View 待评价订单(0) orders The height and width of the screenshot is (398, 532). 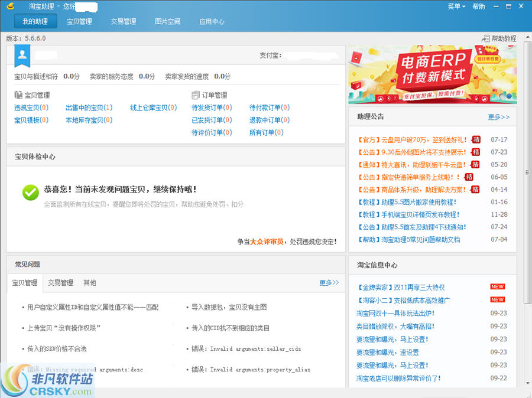(212, 132)
